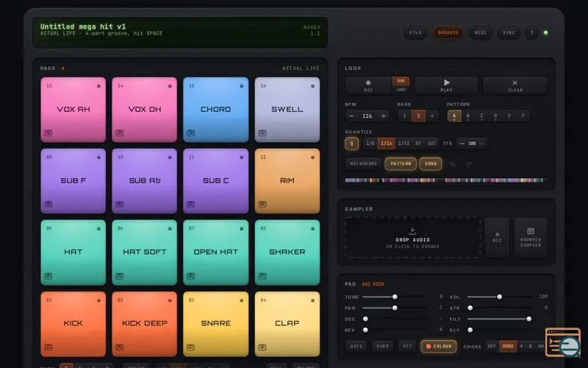Set quantize to 1/8
The image size is (588, 368).
point(370,144)
